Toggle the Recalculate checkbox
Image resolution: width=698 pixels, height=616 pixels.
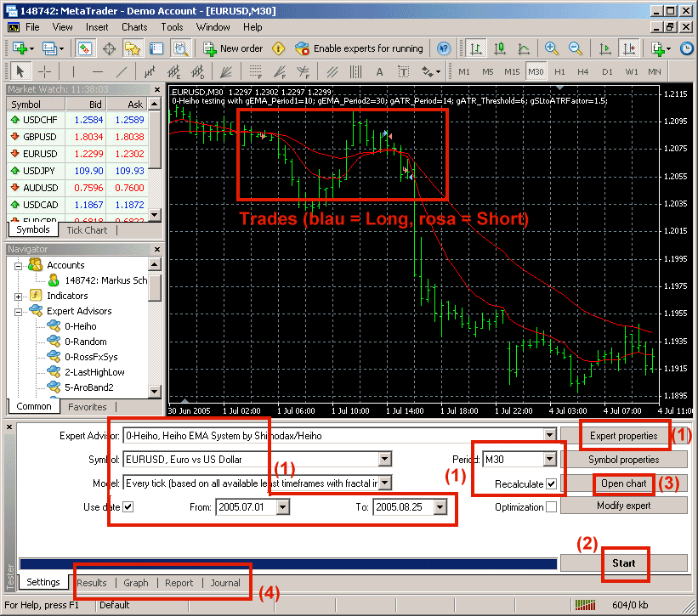point(551,483)
